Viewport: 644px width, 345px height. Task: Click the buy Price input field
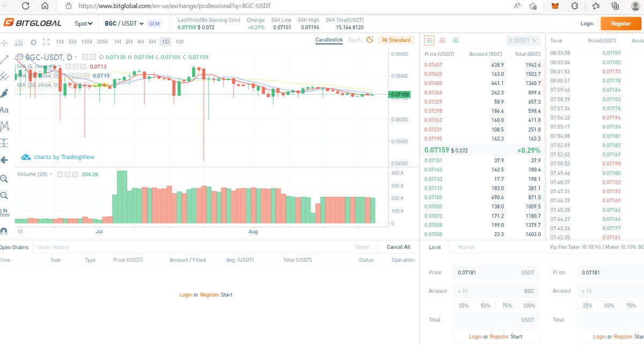(496, 272)
